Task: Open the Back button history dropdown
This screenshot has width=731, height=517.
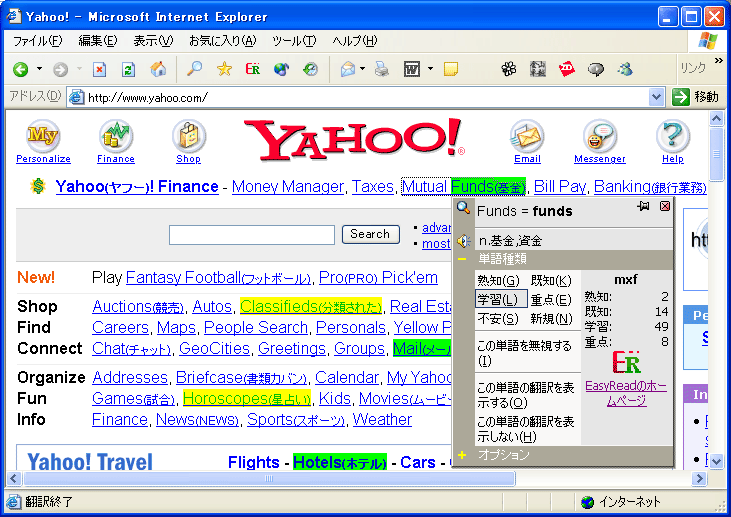Action: point(39,69)
